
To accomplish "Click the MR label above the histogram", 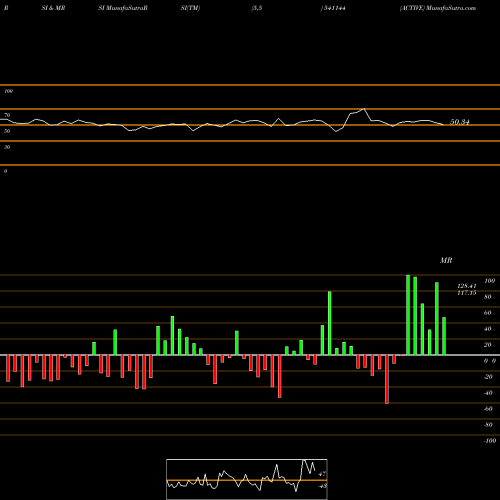I will (446, 260).
